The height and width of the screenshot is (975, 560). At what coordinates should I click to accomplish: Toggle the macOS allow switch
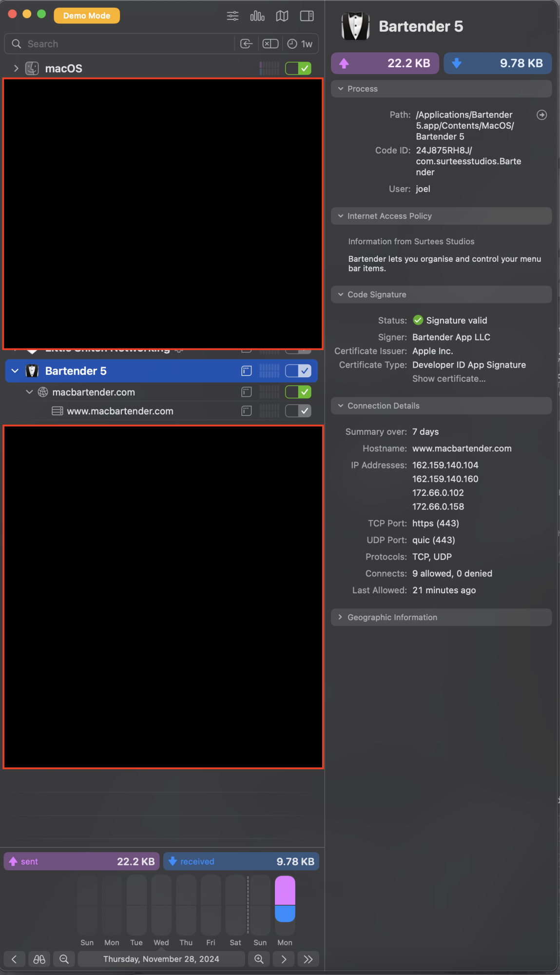click(298, 68)
